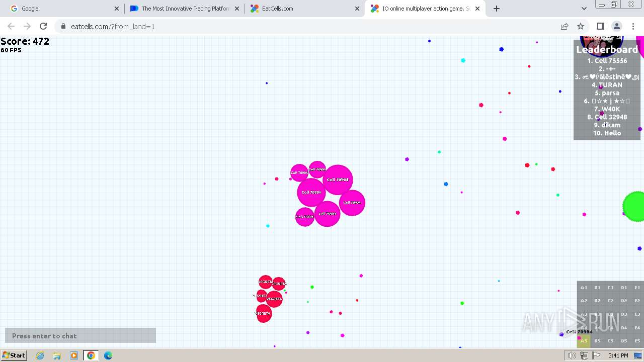The width and height of the screenshot is (644, 362).
Task: Select the IO online multiplayer action game tab
Action: pyautogui.click(x=425, y=9)
